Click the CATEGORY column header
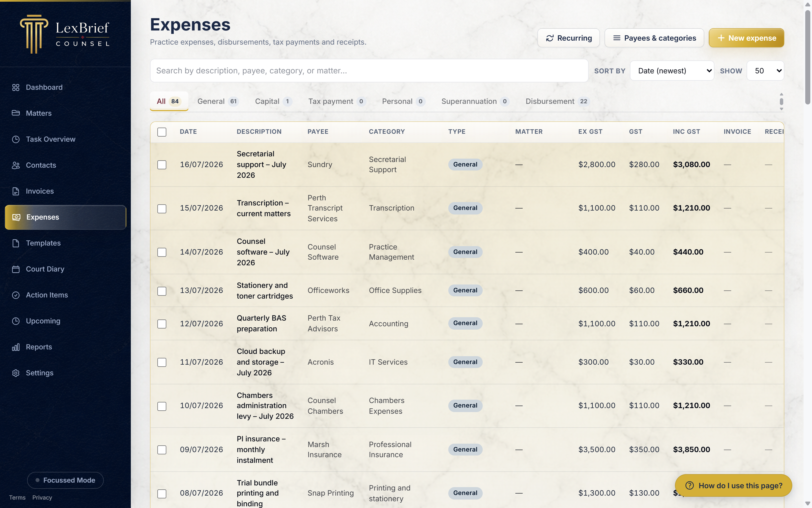 click(387, 132)
